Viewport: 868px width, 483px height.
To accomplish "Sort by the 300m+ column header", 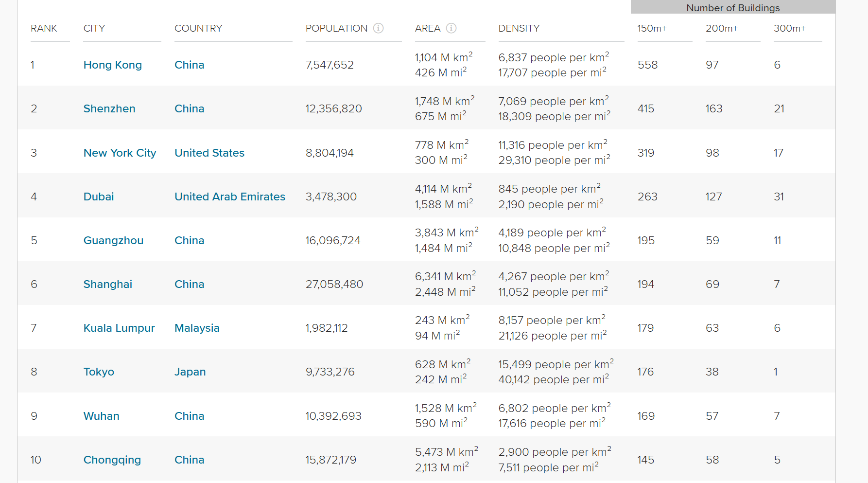I will 790,28.
